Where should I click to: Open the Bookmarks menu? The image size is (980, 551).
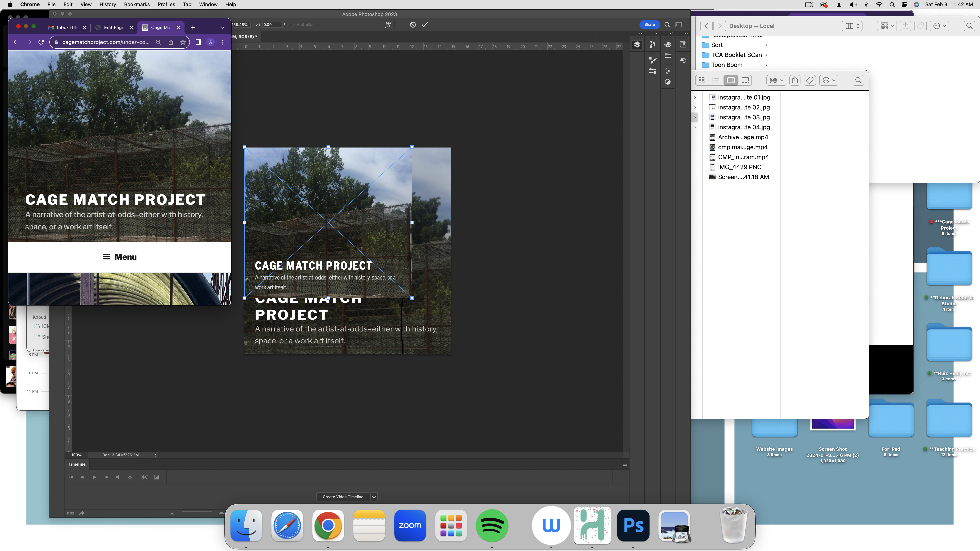pyautogui.click(x=137, y=4)
